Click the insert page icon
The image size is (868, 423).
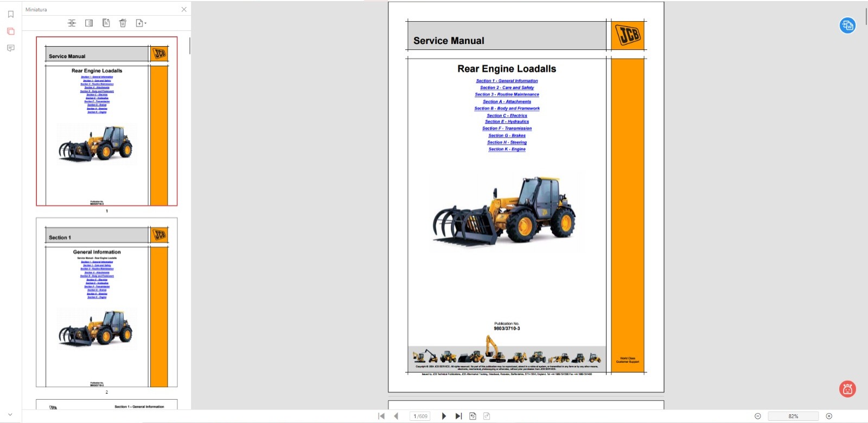coord(139,23)
